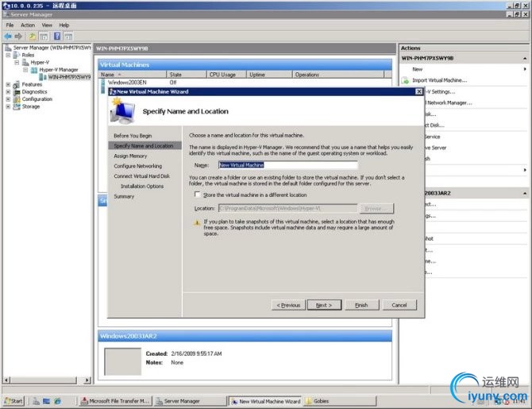Click the Hyper-V role icon in tree

(x=25, y=63)
